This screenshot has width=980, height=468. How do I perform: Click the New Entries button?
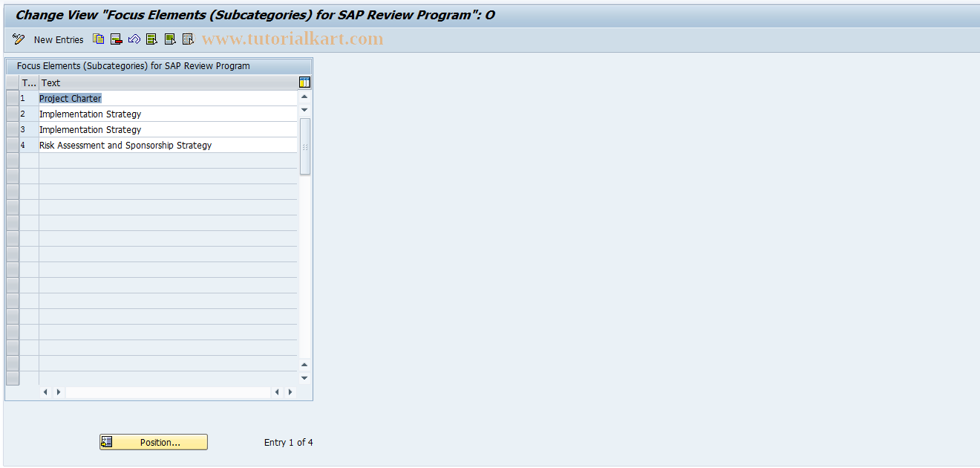[x=59, y=40]
